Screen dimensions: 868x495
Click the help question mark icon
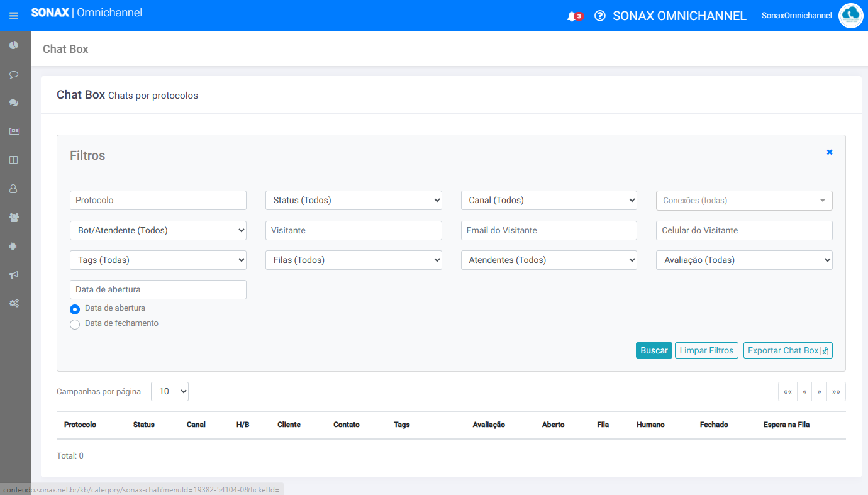pyautogui.click(x=600, y=16)
